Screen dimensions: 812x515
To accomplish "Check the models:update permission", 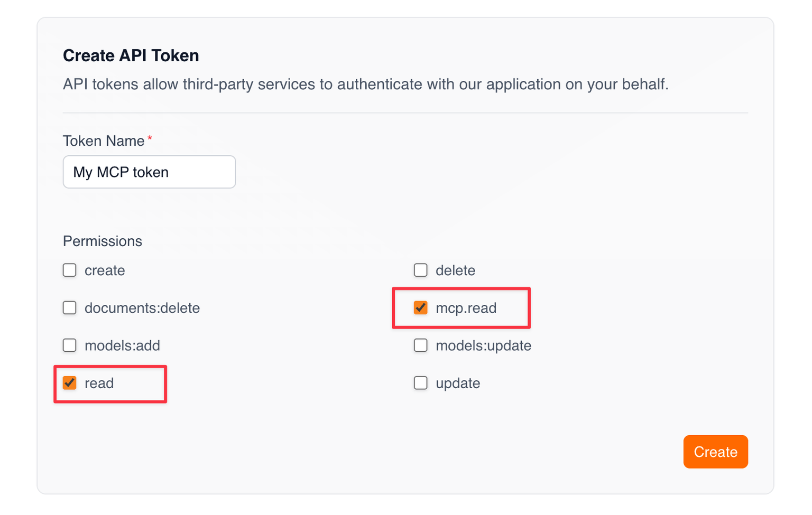I will [x=420, y=345].
